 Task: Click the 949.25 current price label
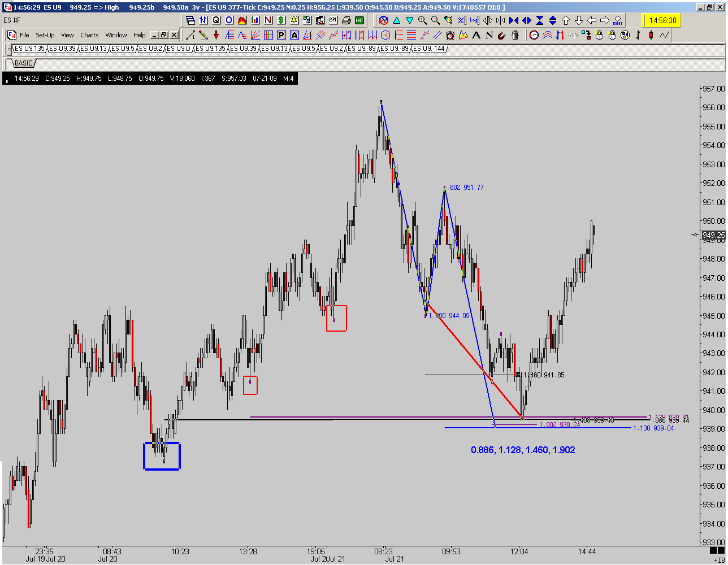coord(713,235)
